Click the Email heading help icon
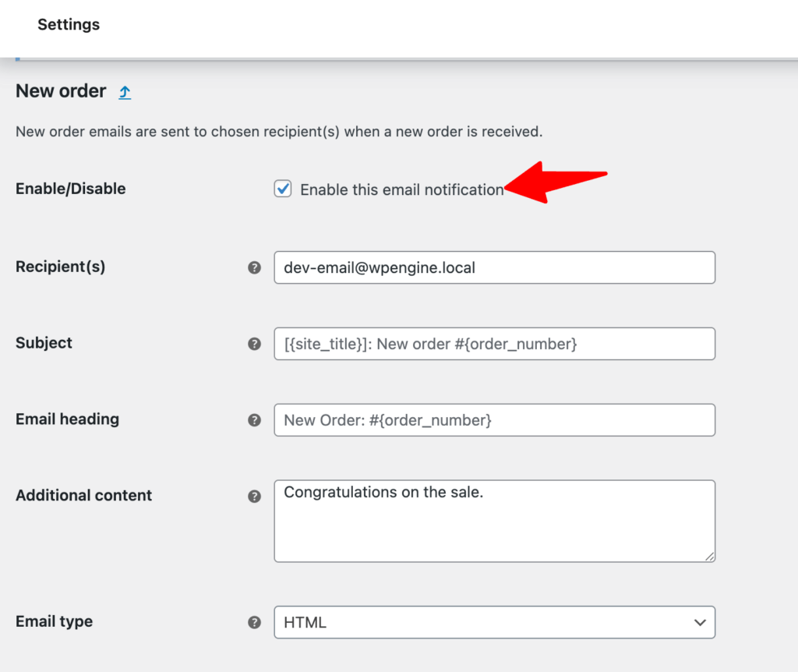 (x=254, y=419)
